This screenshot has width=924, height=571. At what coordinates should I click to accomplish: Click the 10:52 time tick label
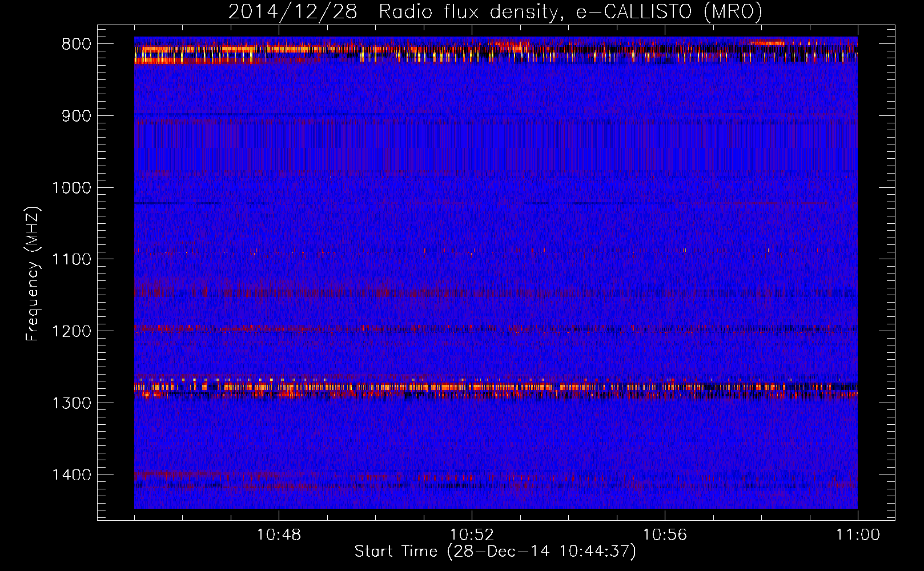pos(472,535)
